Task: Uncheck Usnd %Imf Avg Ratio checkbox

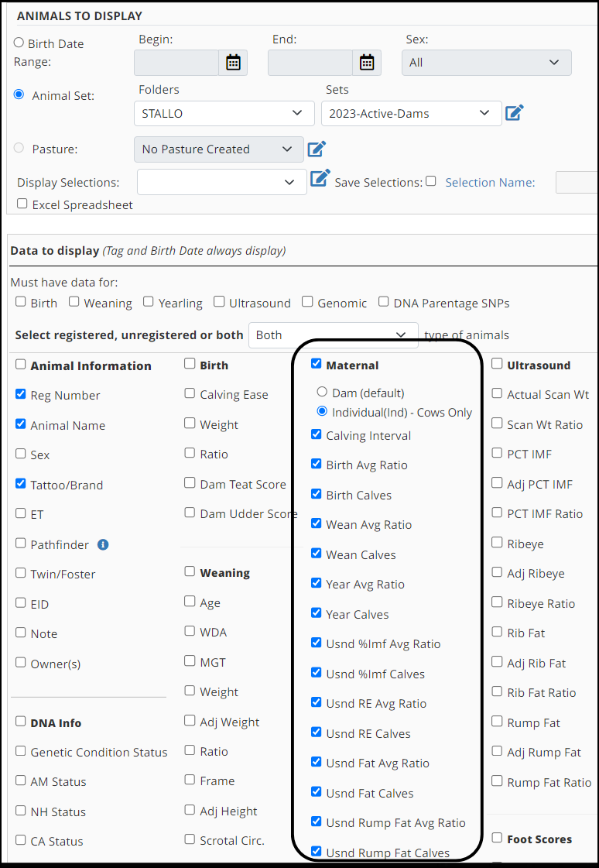Action: pos(317,643)
